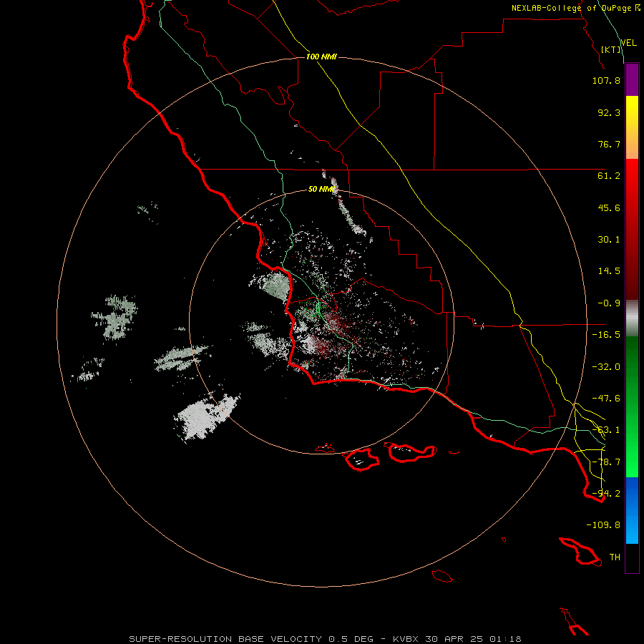Click the 45.6 legend value
The width and height of the screenshot is (644, 644).
point(609,208)
